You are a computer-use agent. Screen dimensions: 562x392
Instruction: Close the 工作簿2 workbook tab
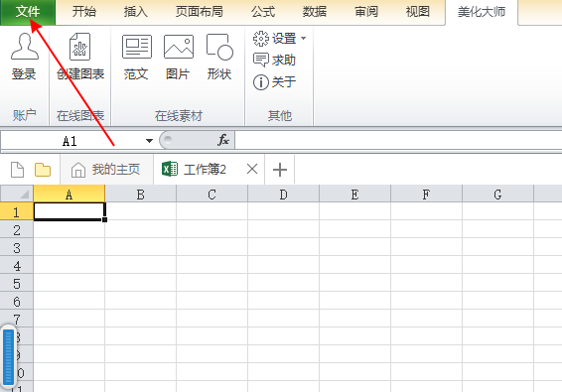coord(252,169)
